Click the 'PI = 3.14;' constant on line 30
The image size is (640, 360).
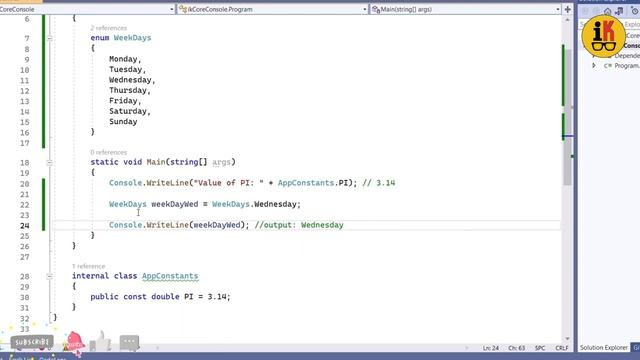point(207,297)
